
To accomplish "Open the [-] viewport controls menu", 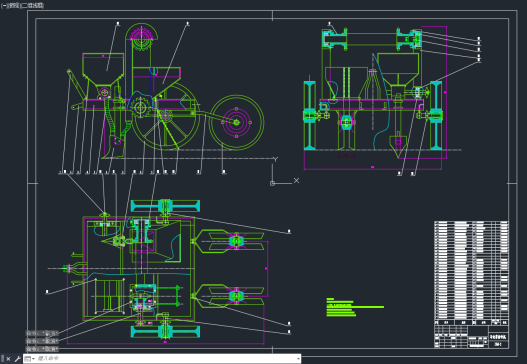I will (3, 5).
